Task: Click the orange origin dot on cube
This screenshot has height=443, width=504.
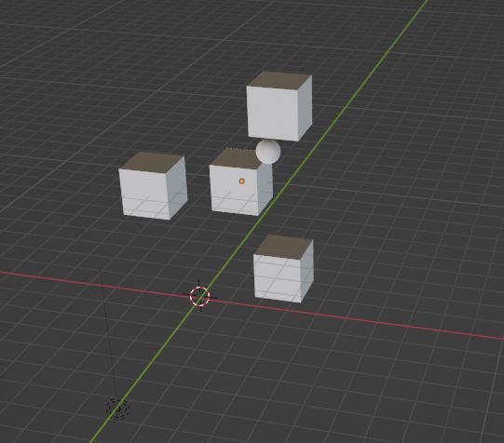Action: [x=242, y=181]
